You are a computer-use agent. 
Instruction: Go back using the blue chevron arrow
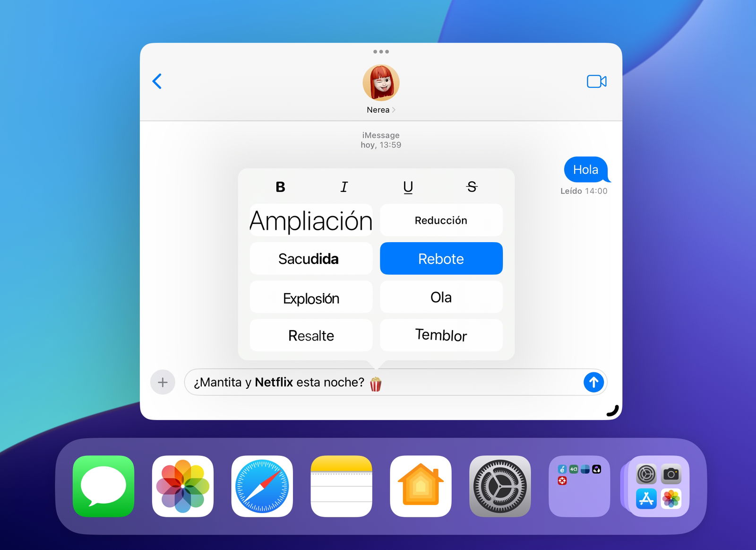[157, 81]
